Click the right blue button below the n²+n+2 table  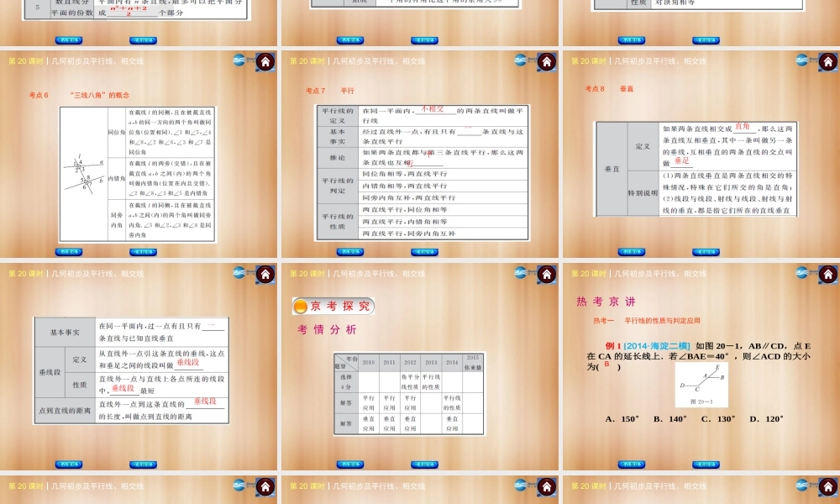[x=144, y=40]
